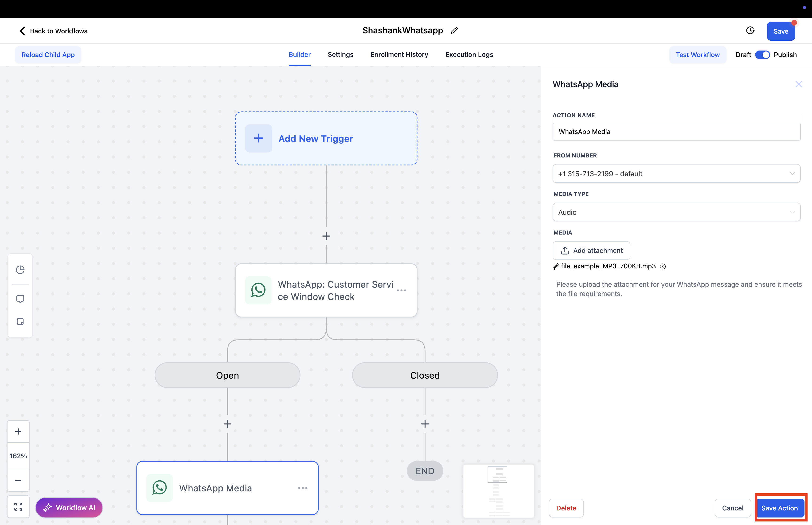Remove the file_example_MP3_700KB.mp3 attachment
Image resolution: width=812 pixels, height=525 pixels.
click(663, 266)
